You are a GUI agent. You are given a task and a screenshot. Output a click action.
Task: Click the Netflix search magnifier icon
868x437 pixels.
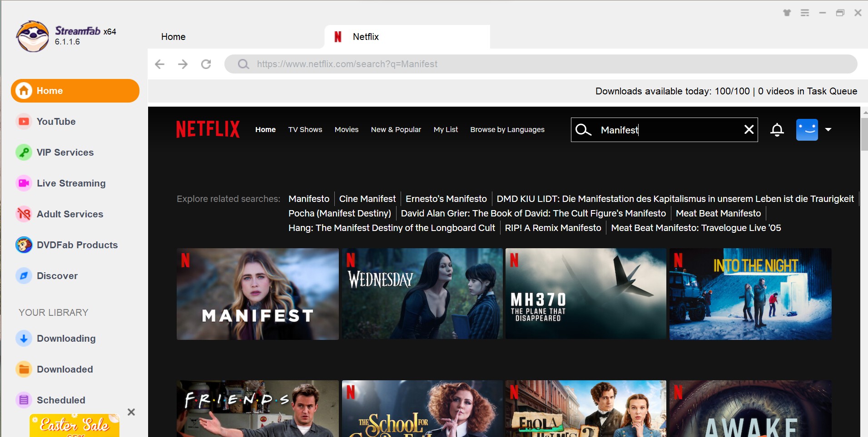pos(583,130)
